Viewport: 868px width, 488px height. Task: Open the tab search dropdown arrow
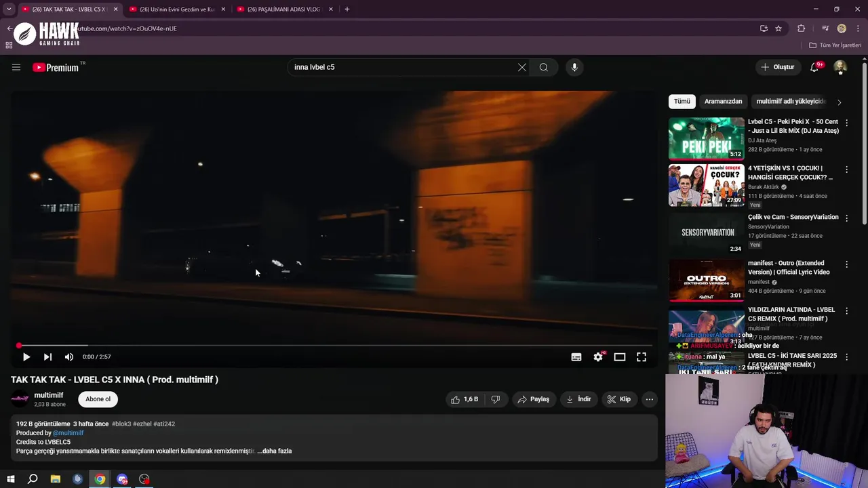point(9,9)
